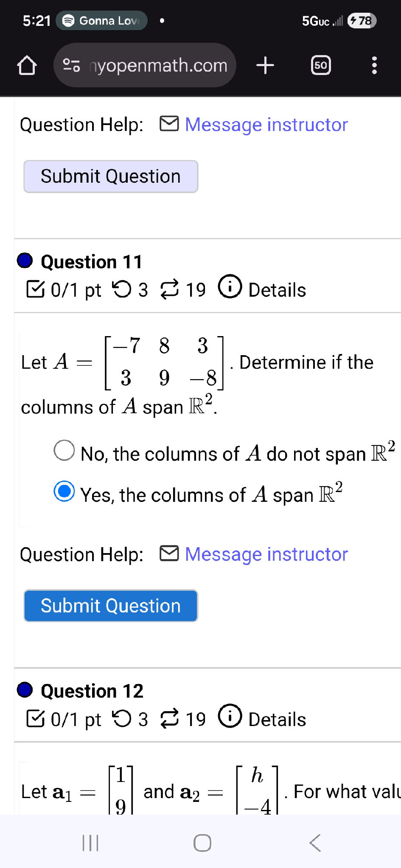
Task: Click Question 12 Details info icon
Action: pyautogui.click(x=230, y=716)
